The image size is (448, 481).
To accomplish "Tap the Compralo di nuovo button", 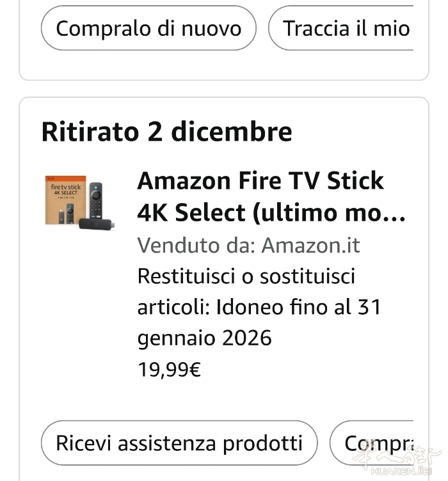I will 148,28.
